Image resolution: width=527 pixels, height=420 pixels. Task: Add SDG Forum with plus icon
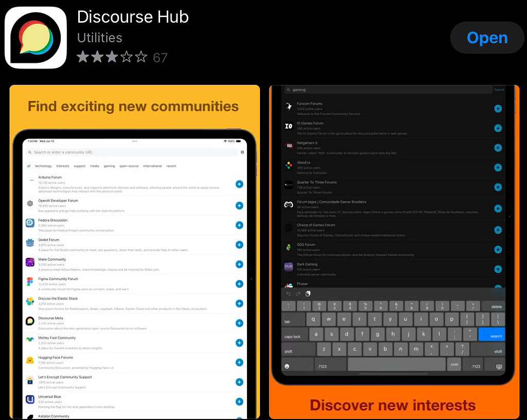(498, 250)
